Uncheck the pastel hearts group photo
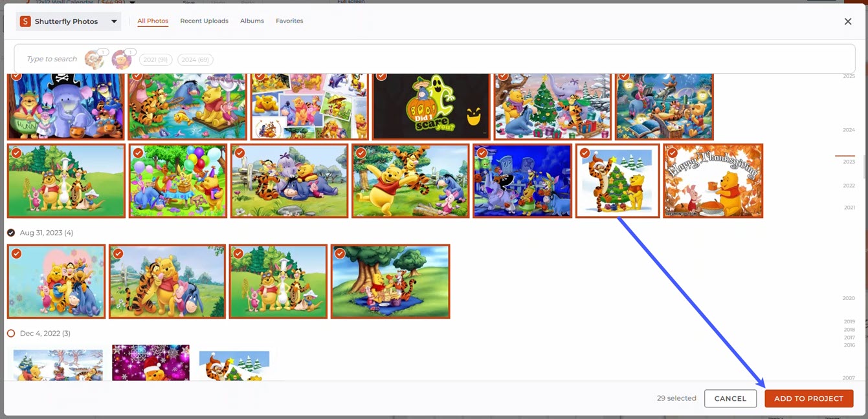The height and width of the screenshot is (419, 868). point(16,253)
